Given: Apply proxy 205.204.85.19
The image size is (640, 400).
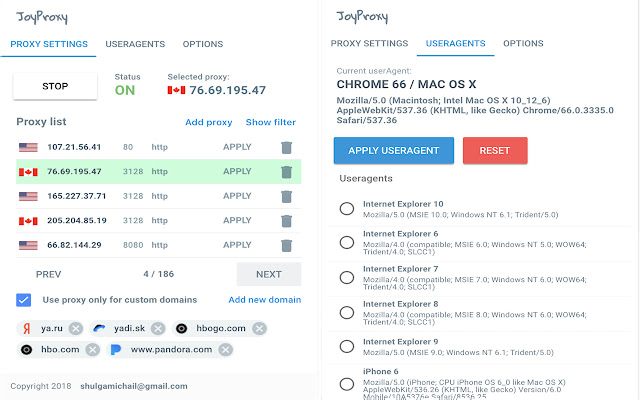Looking at the screenshot, I should point(237,220).
